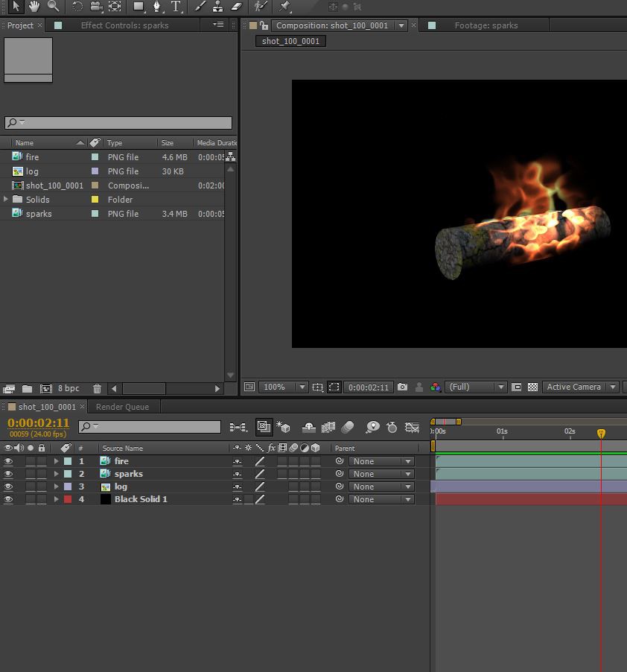627x672 pixels.
Task: Select the Pen tool
Action: (157, 7)
